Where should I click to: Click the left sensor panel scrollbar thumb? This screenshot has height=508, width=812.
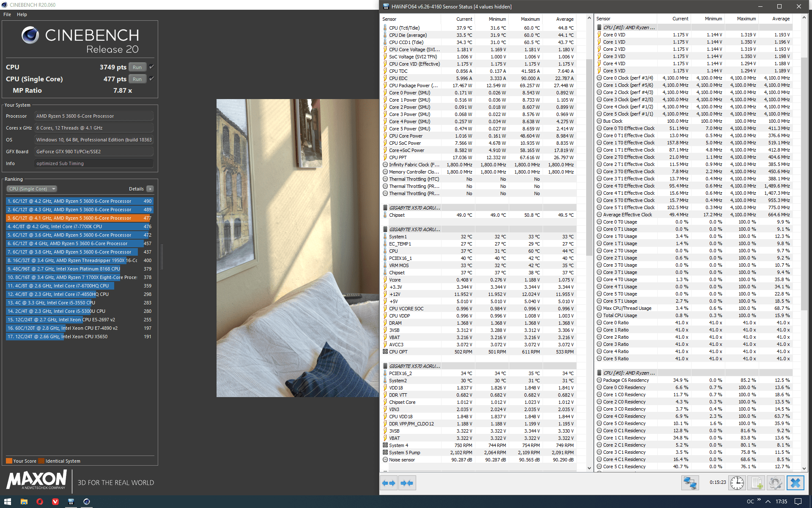pyautogui.click(x=589, y=157)
